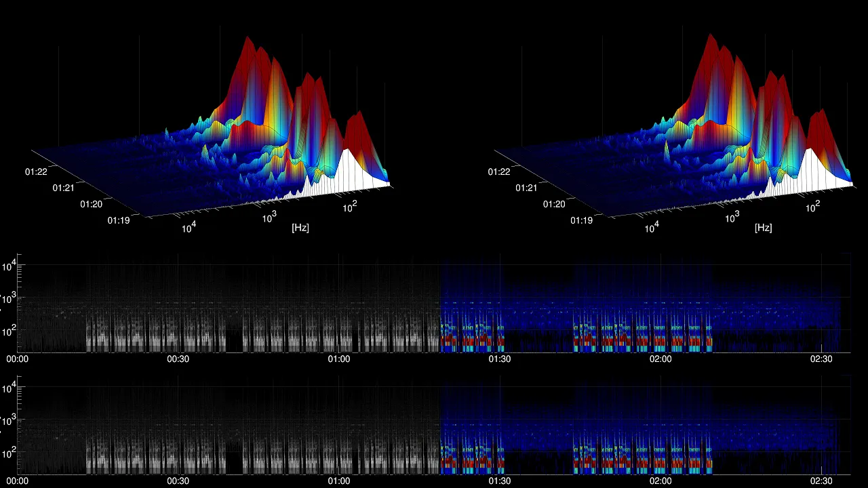The height and width of the screenshot is (488, 868).
Task: Click the 10^2 frequency tick on right 3D plot
Action: (812, 207)
